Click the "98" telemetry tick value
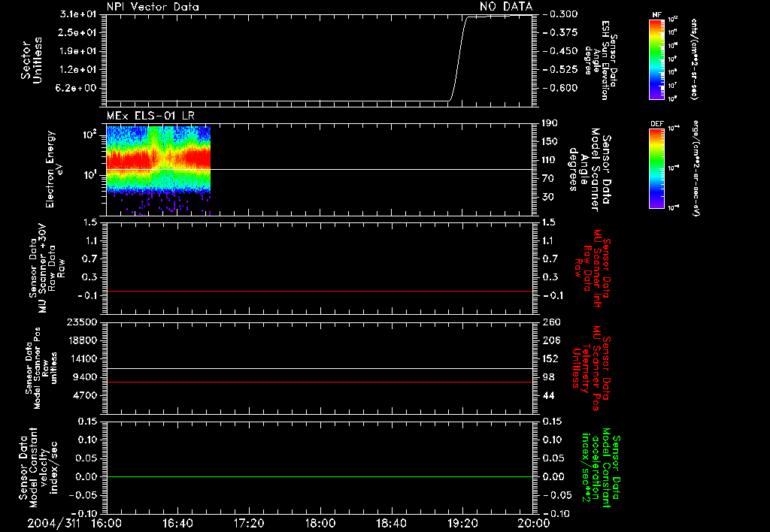 pyautogui.click(x=547, y=377)
